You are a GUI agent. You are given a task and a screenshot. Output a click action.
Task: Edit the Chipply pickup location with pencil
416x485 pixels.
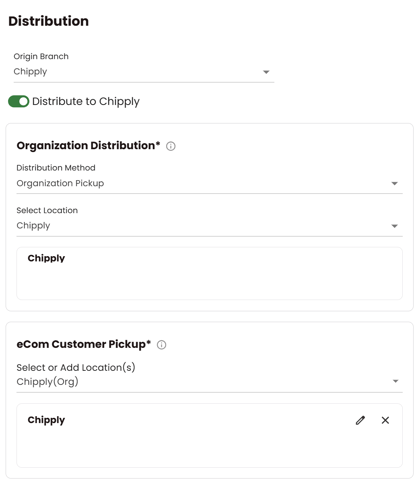point(360,420)
